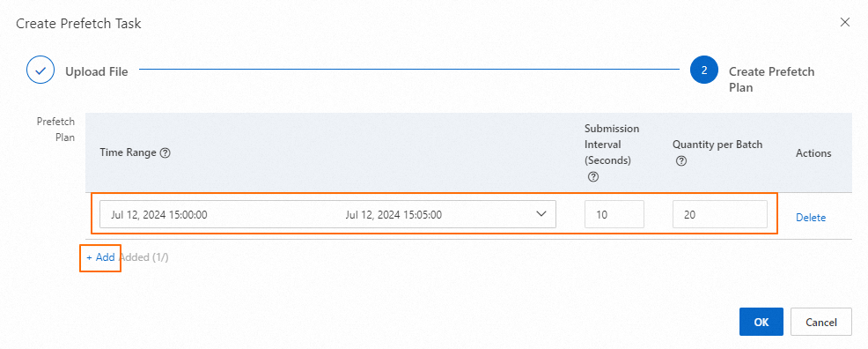Screen dimensions: 868x349
Task: Go back to the Upload File step label
Action: [x=97, y=71]
